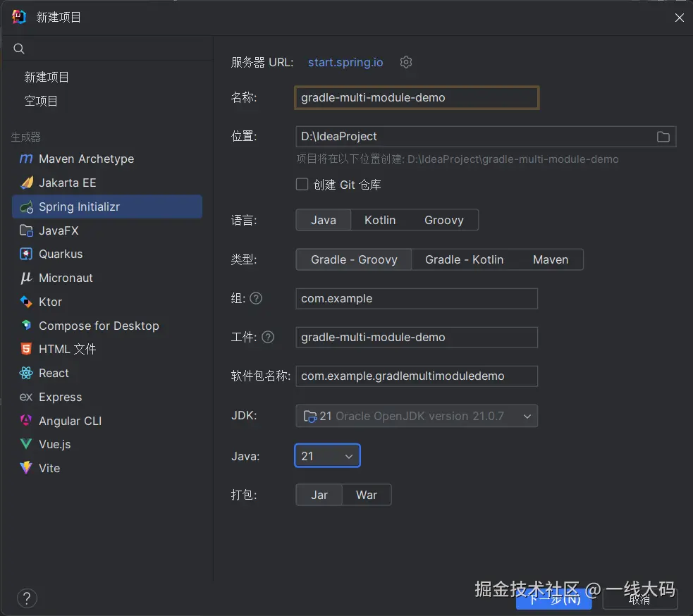Viewport: 693px width, 616px height.
Task: Click the 取消 cancel button
Action: (x=639, y=600)
